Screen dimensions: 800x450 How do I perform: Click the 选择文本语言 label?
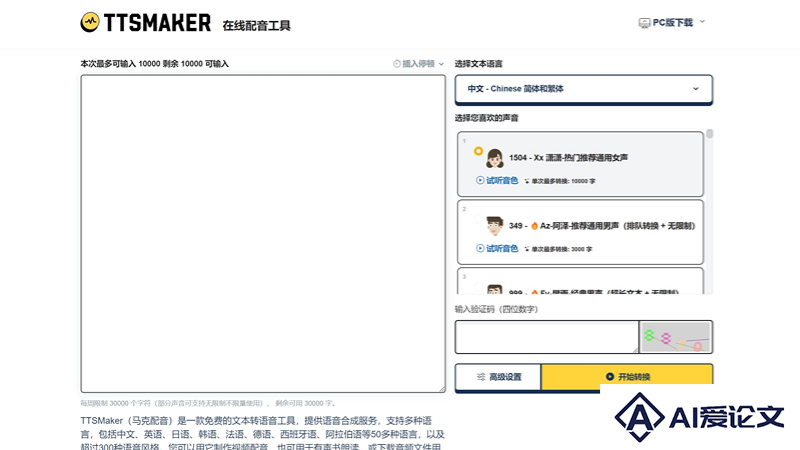pos(479,64)
